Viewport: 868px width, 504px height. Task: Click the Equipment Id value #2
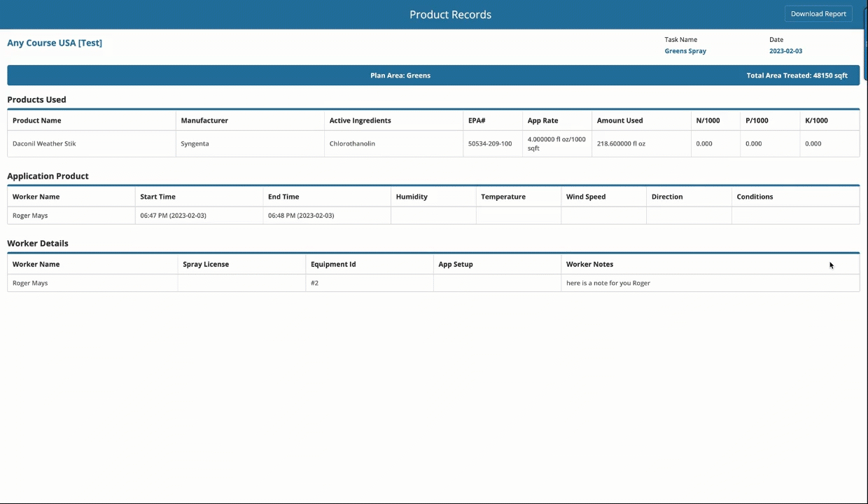point(315,283)
